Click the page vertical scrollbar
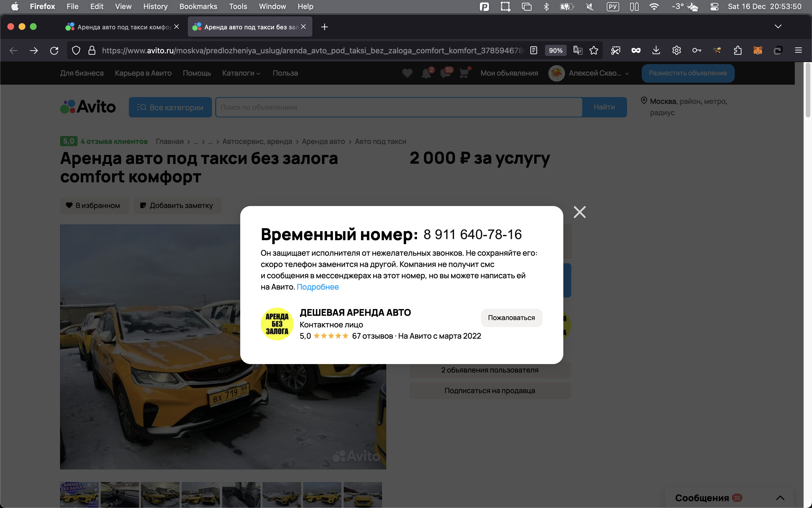Screen dimensions: 812x508 (808, 91)
